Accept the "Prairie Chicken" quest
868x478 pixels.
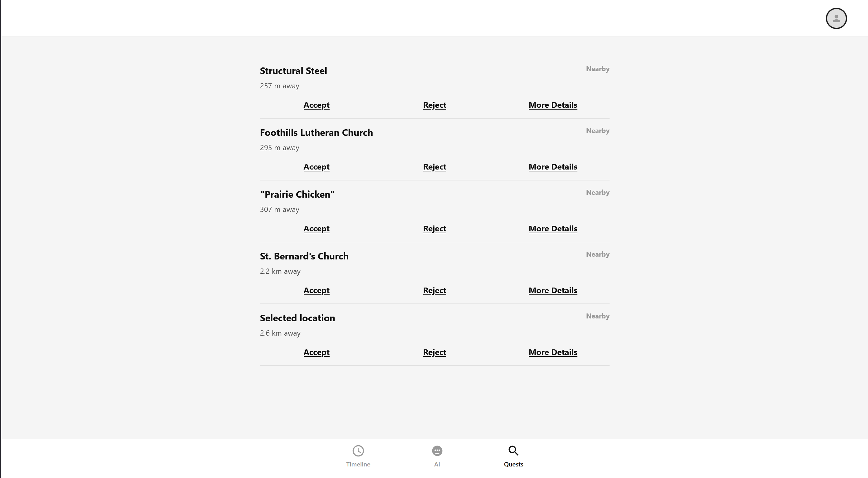pos(316,229)
